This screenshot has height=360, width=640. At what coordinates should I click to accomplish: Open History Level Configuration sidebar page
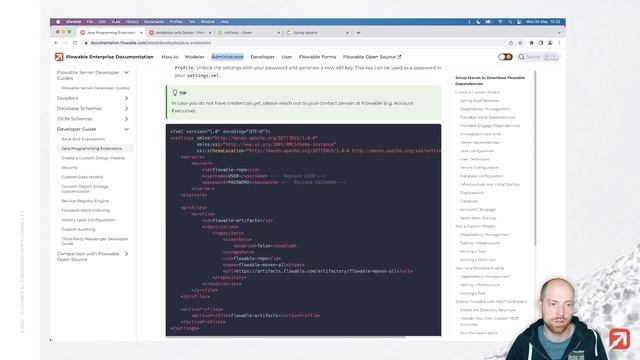pyautogui.click(x=88, y=220)
